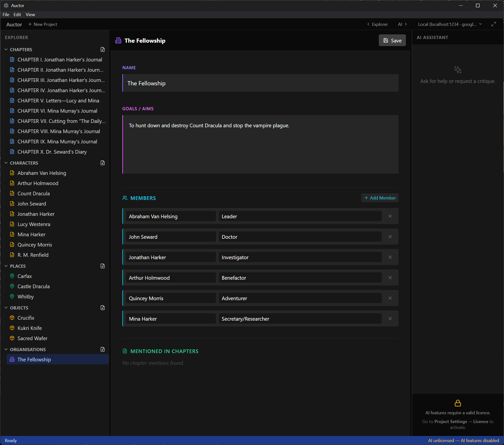Open the Count Dracula character entry

pyautogui.click(x=33, y=193)
